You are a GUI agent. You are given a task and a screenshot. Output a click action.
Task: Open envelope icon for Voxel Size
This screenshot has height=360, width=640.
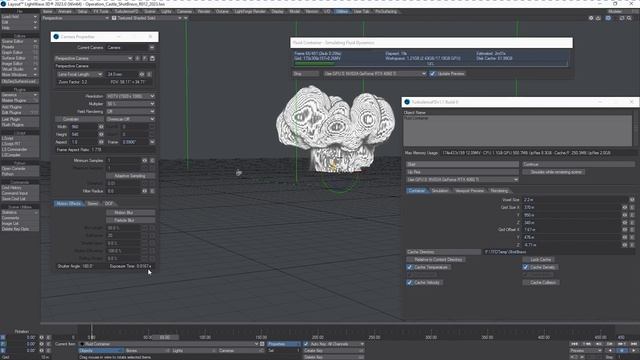tap(632, 200)
